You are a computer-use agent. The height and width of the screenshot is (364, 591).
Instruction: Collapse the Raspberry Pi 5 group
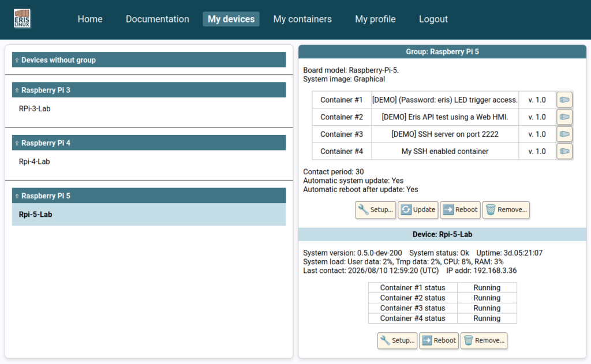[149, 196]
